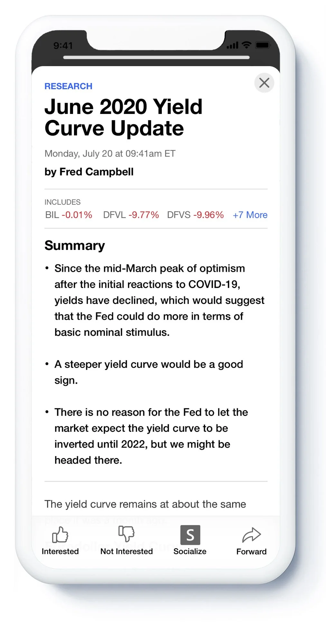Tap the Wi-Fi status icon
Viewport: 326px width, 644px height.
(x=247, y=45)
